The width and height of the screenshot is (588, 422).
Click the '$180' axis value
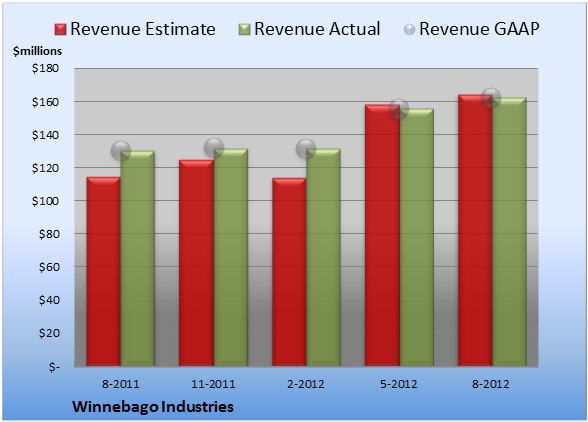point(45,68)
